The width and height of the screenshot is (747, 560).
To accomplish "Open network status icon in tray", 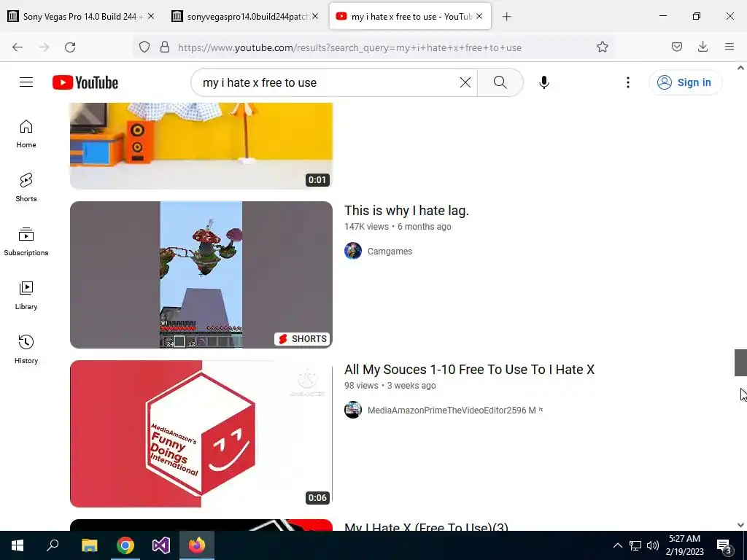I will coord(635,545).
